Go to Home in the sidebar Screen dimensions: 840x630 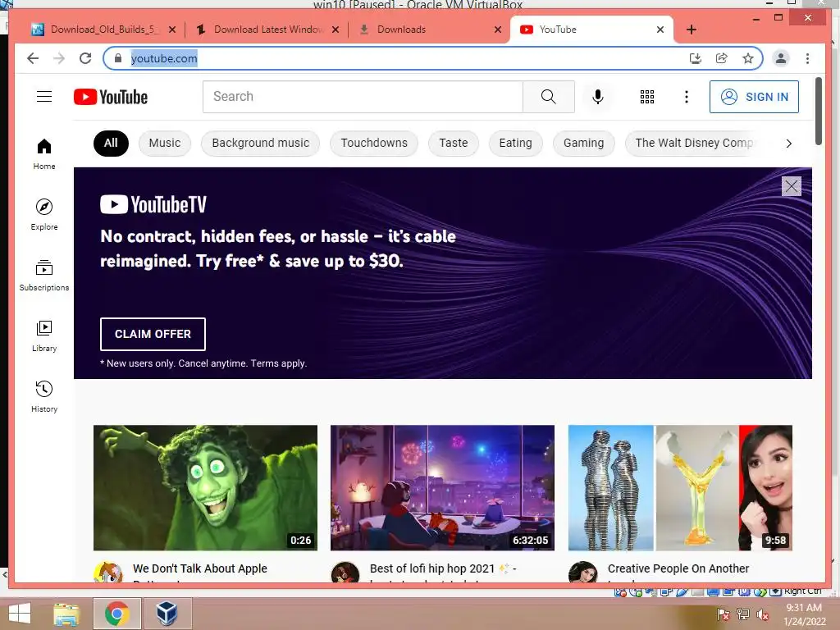coord(44,154)
